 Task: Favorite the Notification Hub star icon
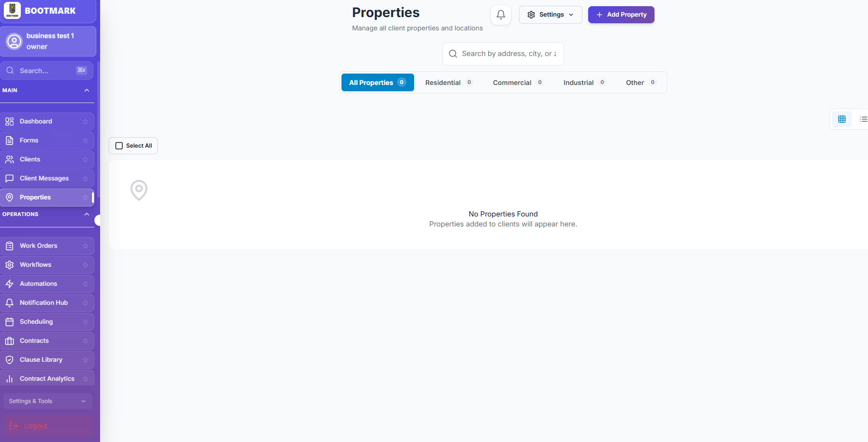[85, 303]
